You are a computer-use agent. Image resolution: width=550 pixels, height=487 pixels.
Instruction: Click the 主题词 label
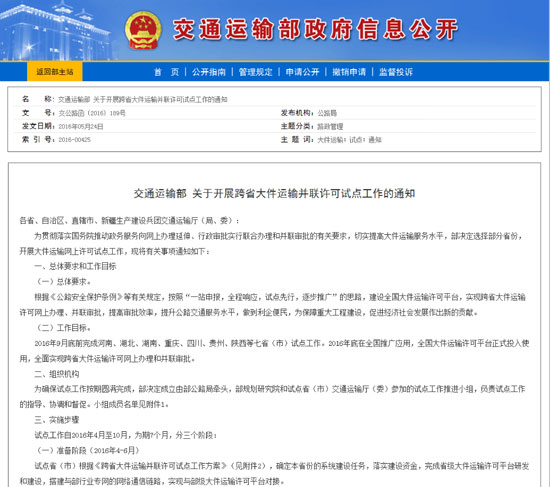tap(297, 139)
